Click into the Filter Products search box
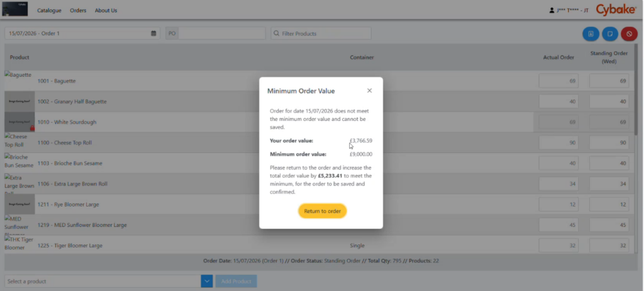Image resolution: width=644 pixels, height=291 pixels. pos(321,33)
